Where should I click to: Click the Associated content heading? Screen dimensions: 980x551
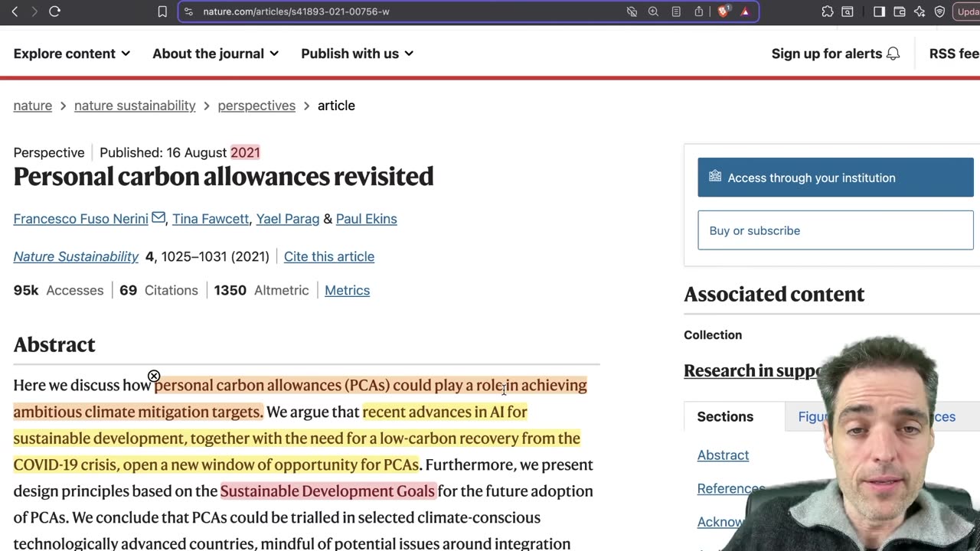pos(774,294)
